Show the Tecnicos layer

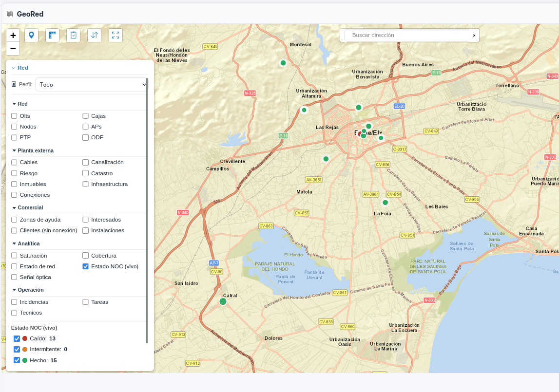coord(14,313)
